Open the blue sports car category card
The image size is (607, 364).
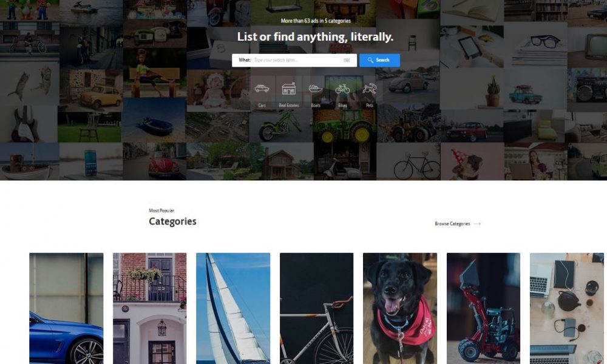click(x=66, y=308)
